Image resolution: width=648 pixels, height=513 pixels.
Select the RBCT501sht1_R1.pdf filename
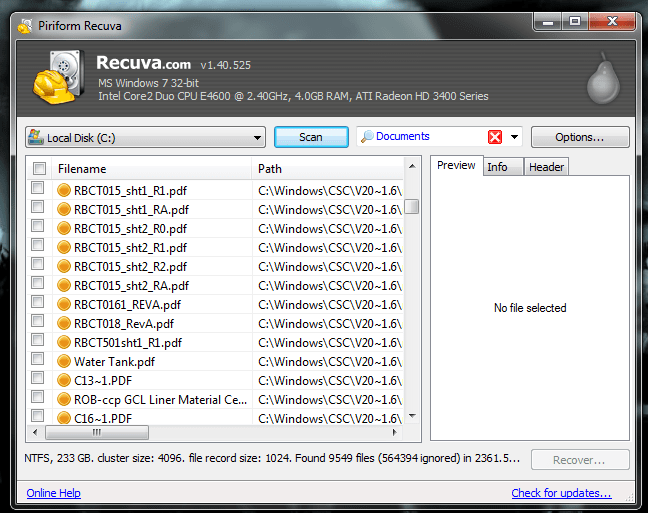[128, 343]
